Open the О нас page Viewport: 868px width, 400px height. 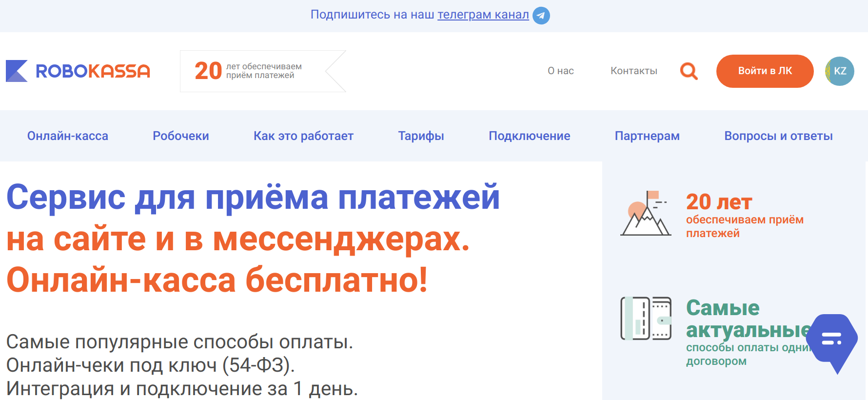click(x=560, y=71)
